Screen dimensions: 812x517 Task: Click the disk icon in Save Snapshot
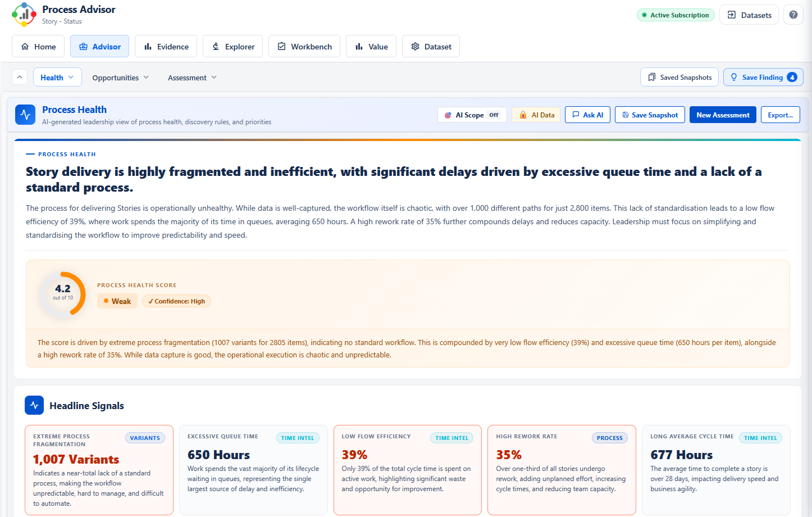(625, 115)
